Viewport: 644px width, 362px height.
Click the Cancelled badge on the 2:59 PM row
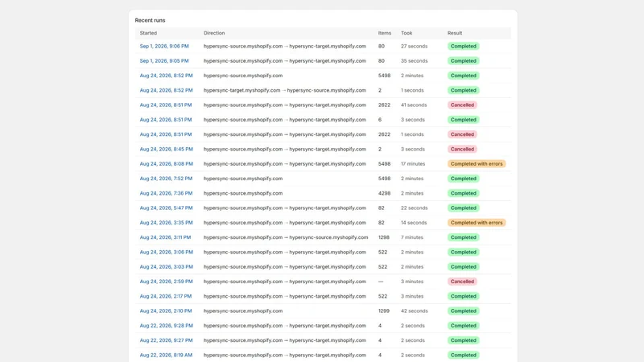pos(462,282)
